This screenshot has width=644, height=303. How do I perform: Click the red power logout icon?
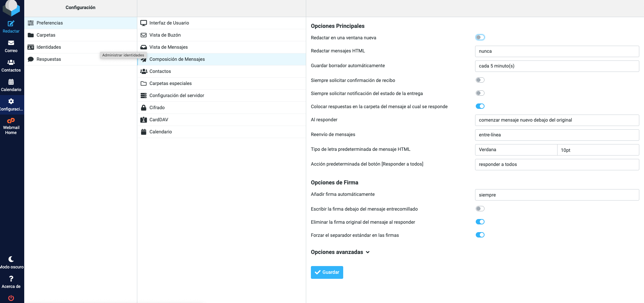point(11,298)
